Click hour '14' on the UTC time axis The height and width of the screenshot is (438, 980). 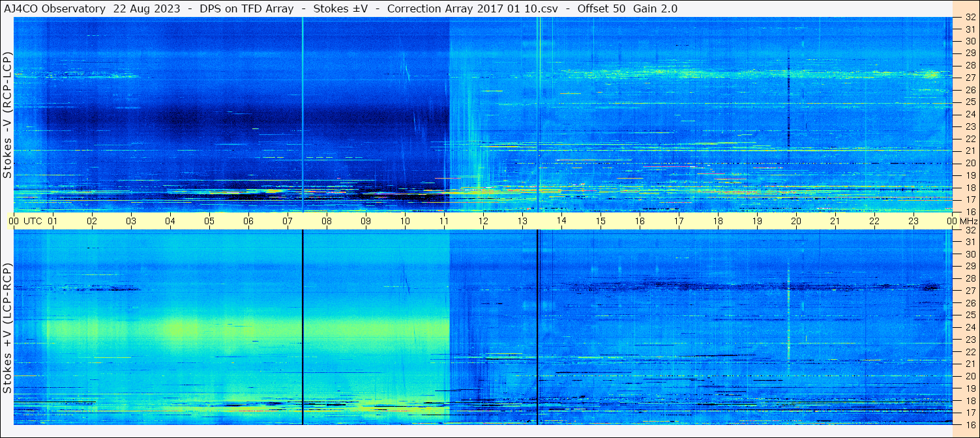(x=561, y=221)
